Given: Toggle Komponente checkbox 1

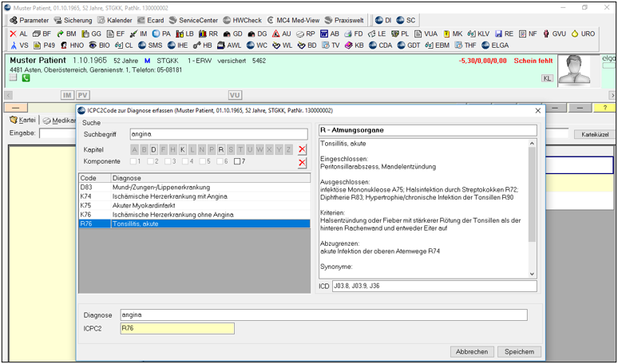Looking at the screenshot, I should tap(133, 161).
